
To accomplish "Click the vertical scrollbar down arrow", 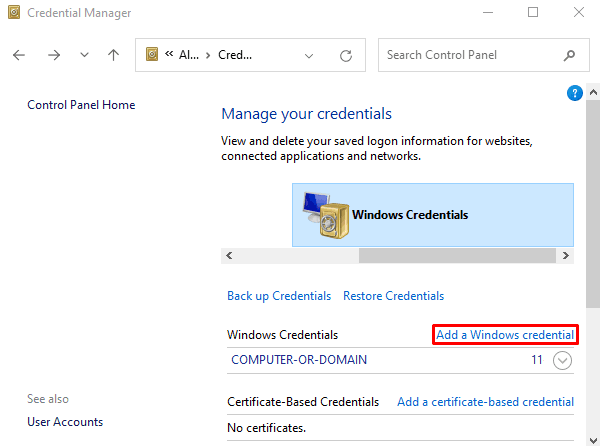I will click(593, 439).
